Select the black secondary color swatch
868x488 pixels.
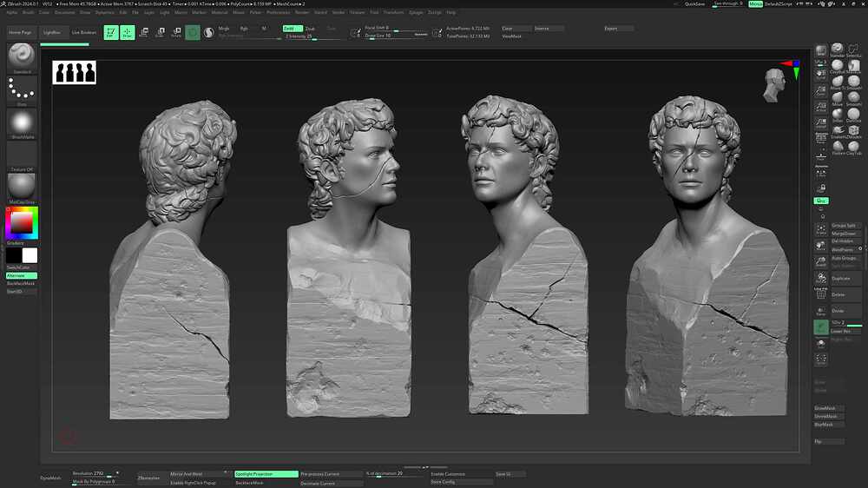coord(14,255)
